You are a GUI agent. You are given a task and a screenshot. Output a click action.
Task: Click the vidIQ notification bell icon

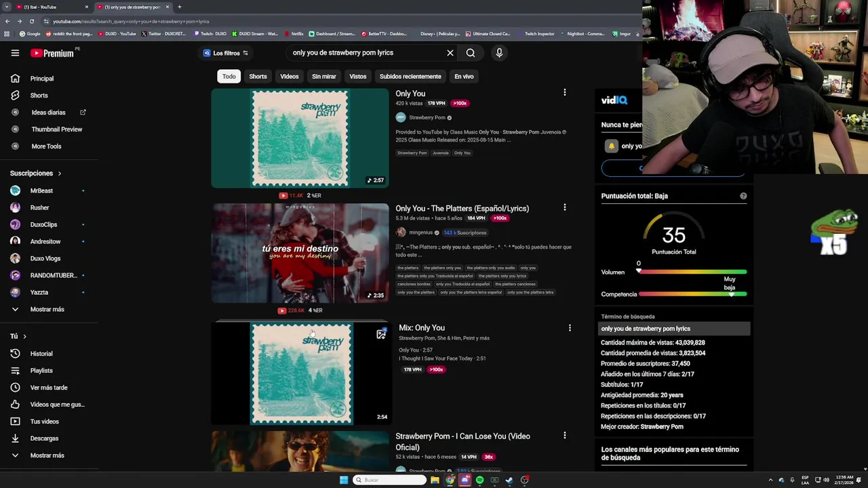coord(611,146)
